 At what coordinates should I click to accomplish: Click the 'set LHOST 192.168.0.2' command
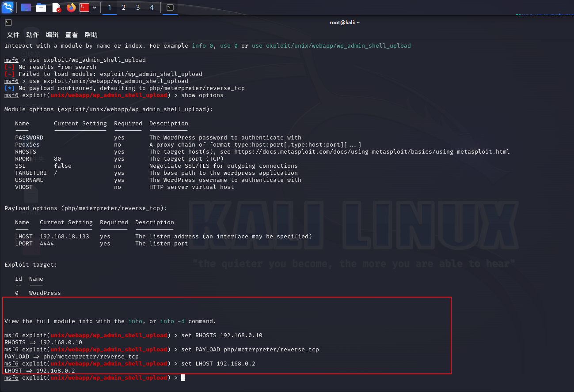pyautogui.click(x=218, y=364)
